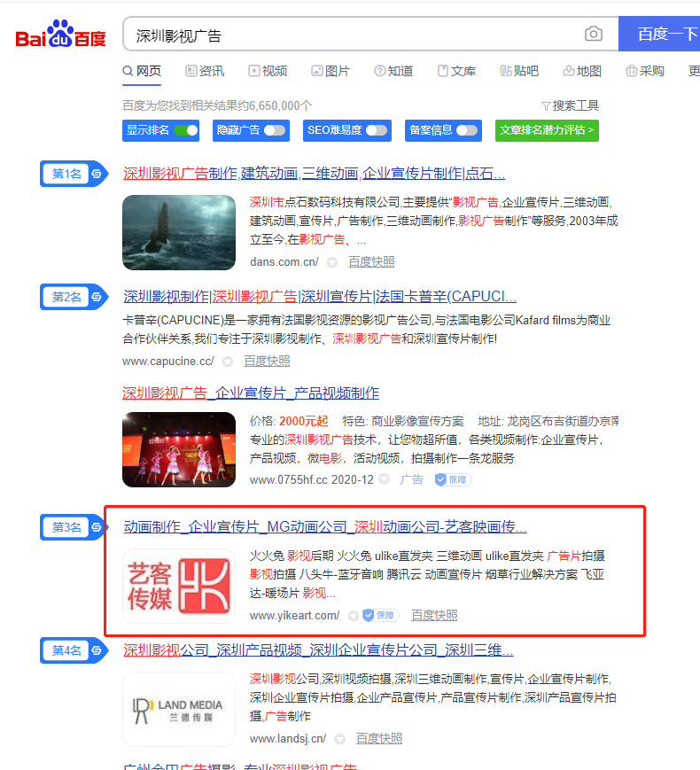Viewport: 700px width, 770px height.
Task: Select the 网页 tab
Action: pyautogui.click(x=142, y=71)
